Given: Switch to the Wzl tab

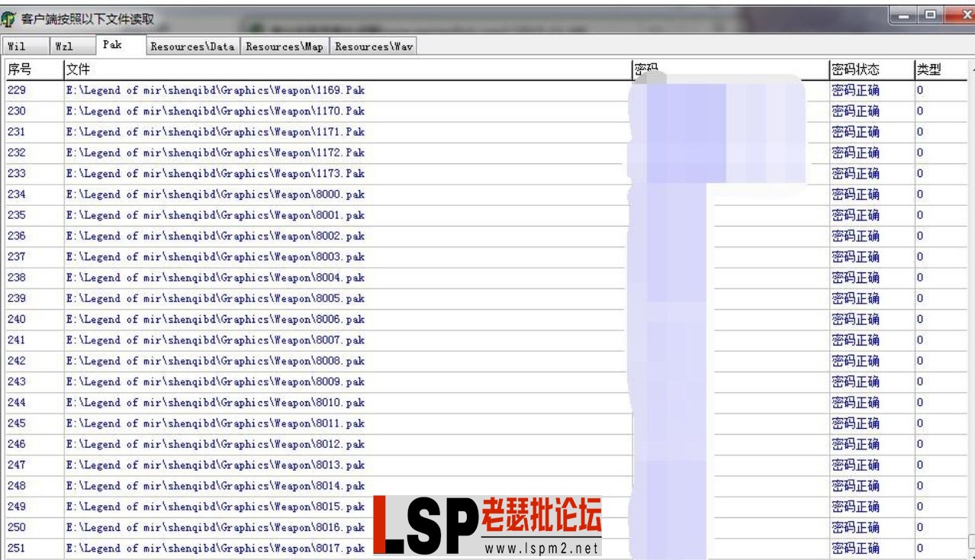Looking at the screenshot, I should click(x=72, y=47).
